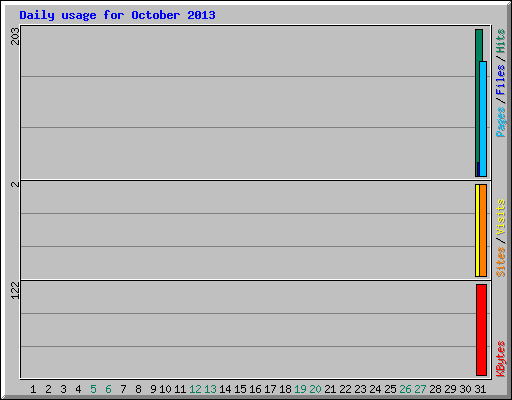Click day '24' on the x-axis
Image resolution: width=512 pixels, height=400 pixels.
(375, 389)
